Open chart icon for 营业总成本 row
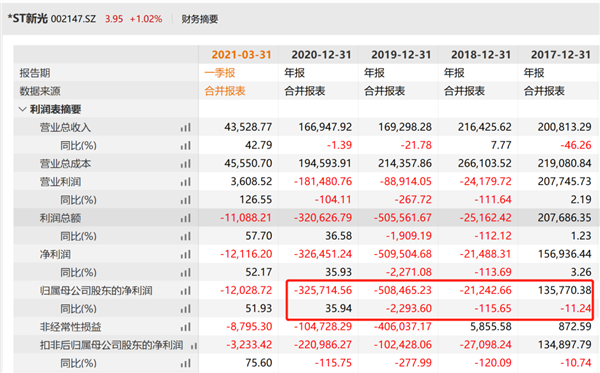The image size is (600, 373). (x=186, y=164)
